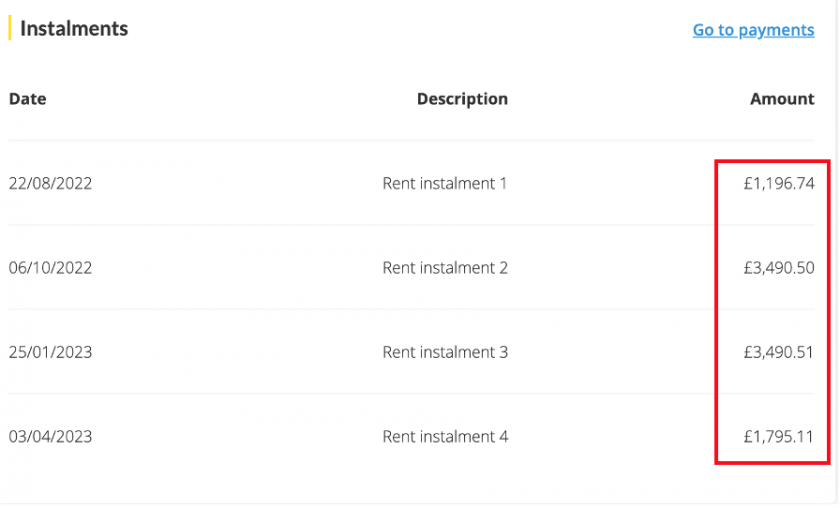Select the 03/04/2023 date cell
The width and height of the screenshot is (840, 508).
[x=50, y=437]
